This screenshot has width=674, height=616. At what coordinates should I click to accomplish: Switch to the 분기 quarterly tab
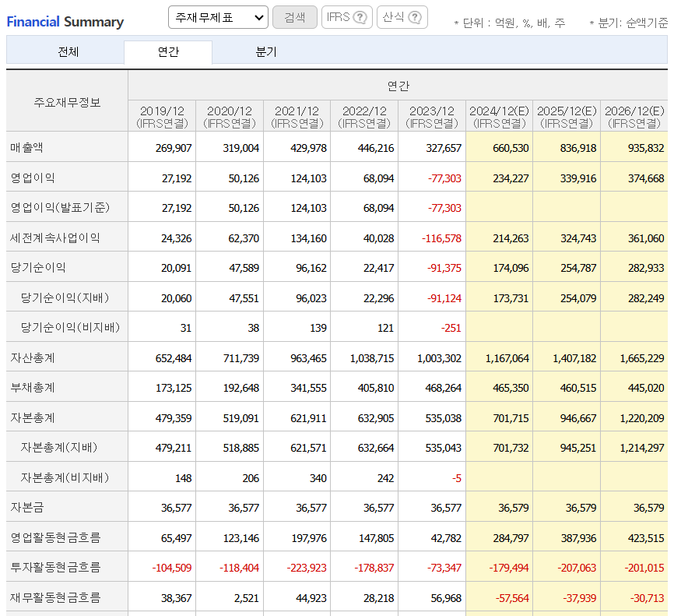coord(266,52)
